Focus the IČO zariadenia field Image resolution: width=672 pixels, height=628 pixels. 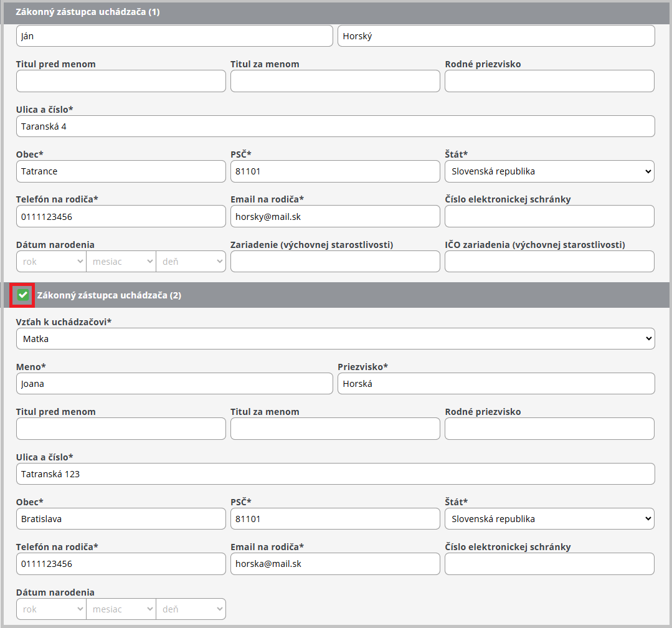[x=549, y=262]
